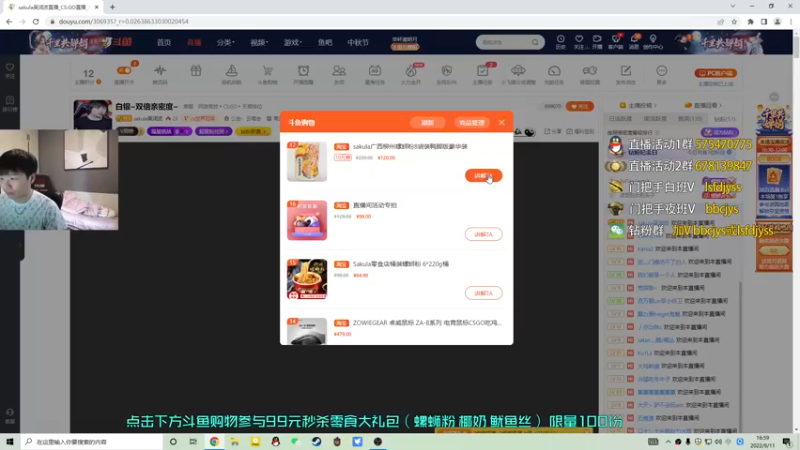Click the 关注 heart icon in the left sidebar

[x=10, y=70]
